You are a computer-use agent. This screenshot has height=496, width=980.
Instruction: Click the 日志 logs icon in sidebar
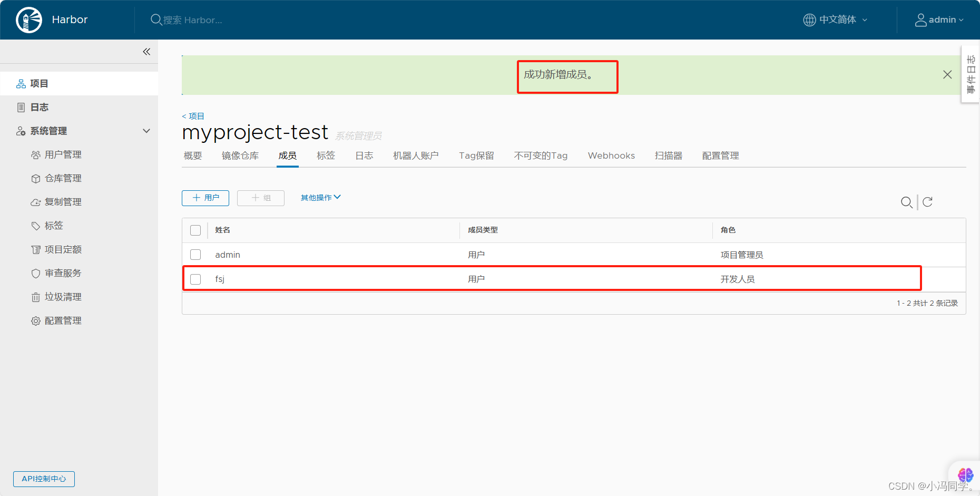tap(21, 108)
